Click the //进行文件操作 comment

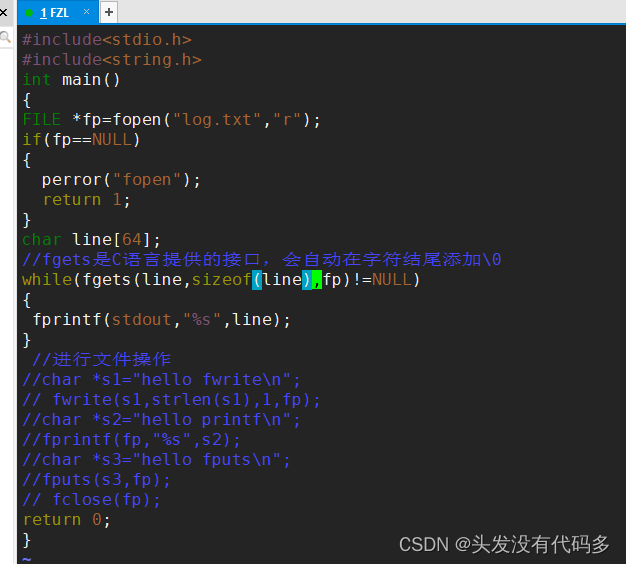(102, 359)
